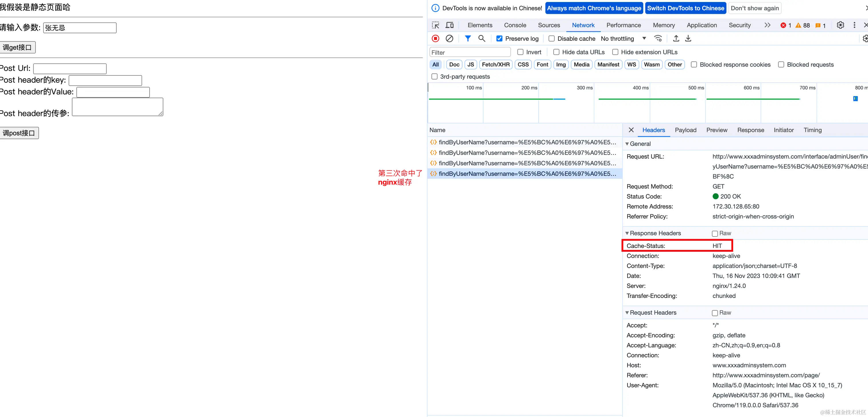Click the inspect element picker icon
This screenshot has height=417, width=868.
pyautogui.click(x=435, y=25)
